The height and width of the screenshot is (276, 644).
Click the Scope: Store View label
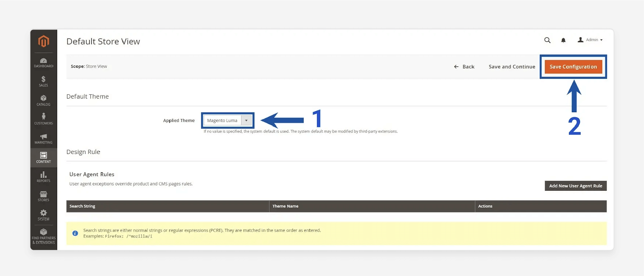(89, 66)
